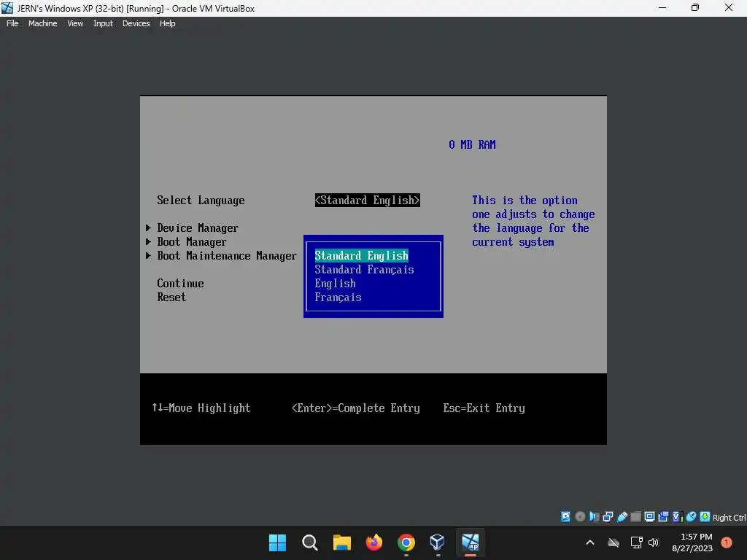Select the Continue option
The width and height of the screenshot is (747, 560).
pyautogui.click(x=180, y=284)
